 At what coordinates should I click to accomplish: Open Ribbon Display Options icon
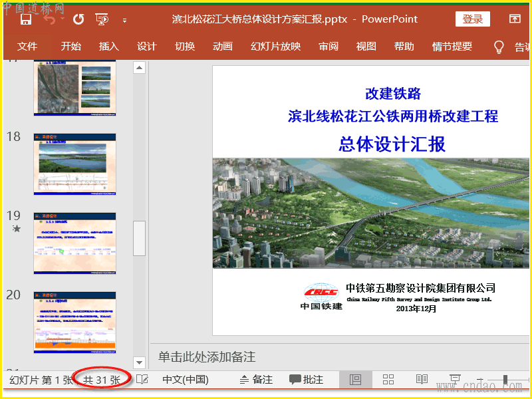[x=515, y=19]
